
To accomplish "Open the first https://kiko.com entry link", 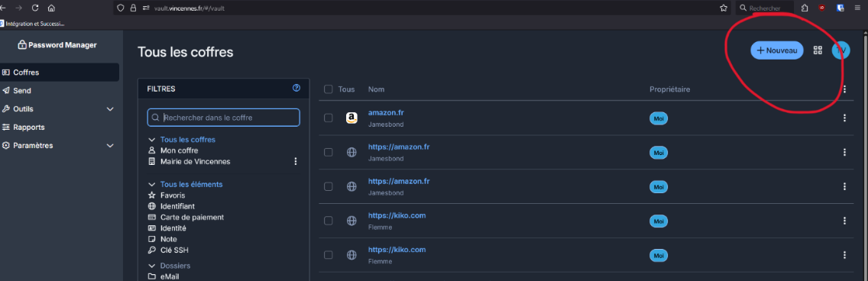I will 397,216.
